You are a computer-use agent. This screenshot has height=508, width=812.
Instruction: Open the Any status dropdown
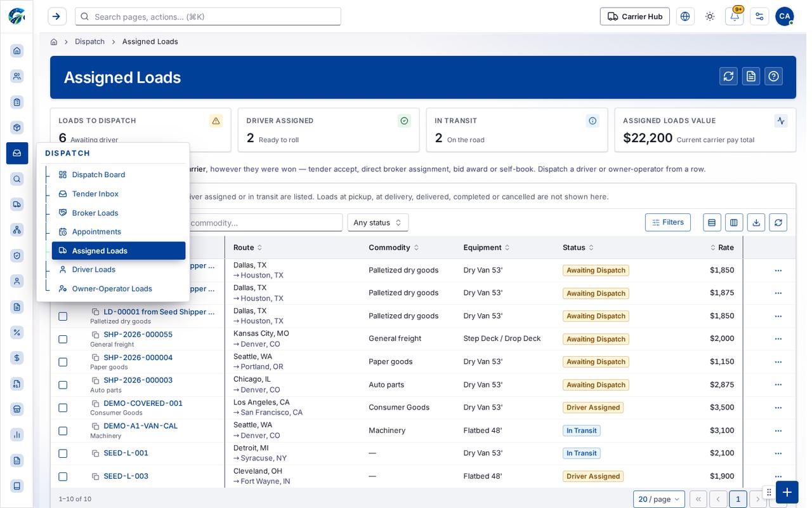pos(378,222)
